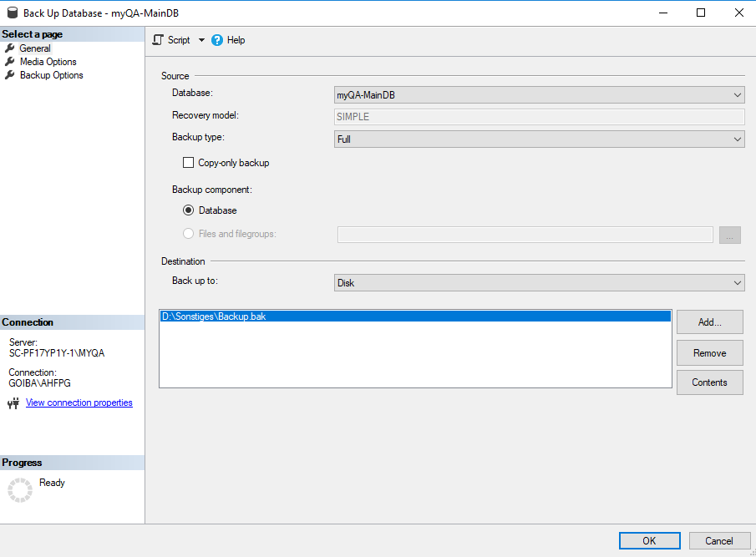Expand the Backup type dropdown
This screenshot has width=756, height=557.
click(539, 139)
